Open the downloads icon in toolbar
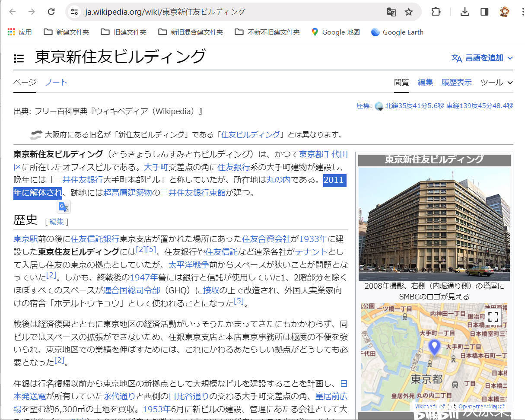Image resolution: width=525 pixels, height=420 pixels. pos(465,12)
